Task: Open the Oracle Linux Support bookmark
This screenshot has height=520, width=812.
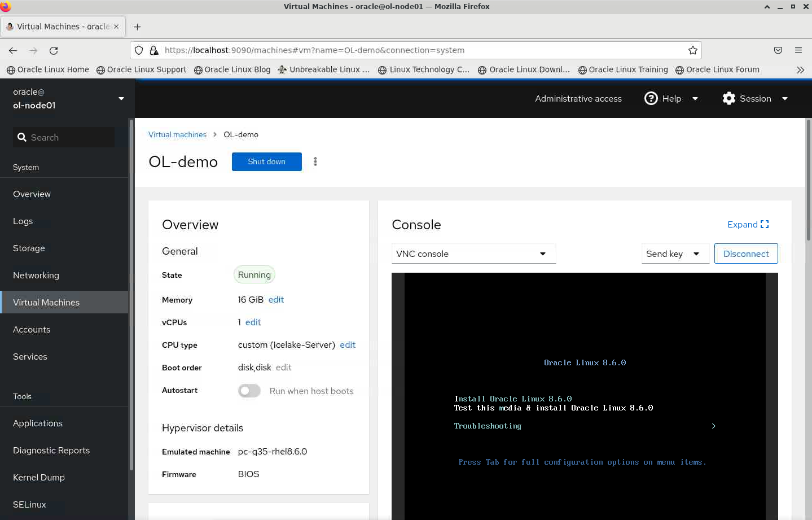Action: coord(141,69)
